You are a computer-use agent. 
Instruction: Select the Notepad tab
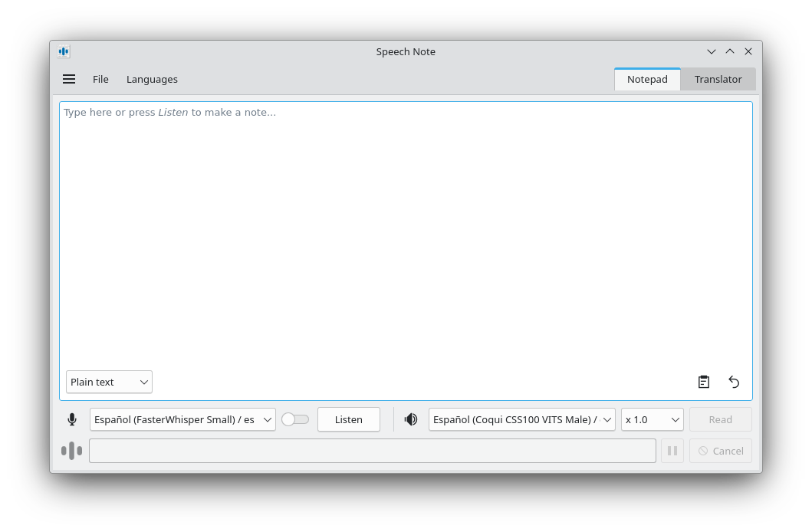coord(647,79)
